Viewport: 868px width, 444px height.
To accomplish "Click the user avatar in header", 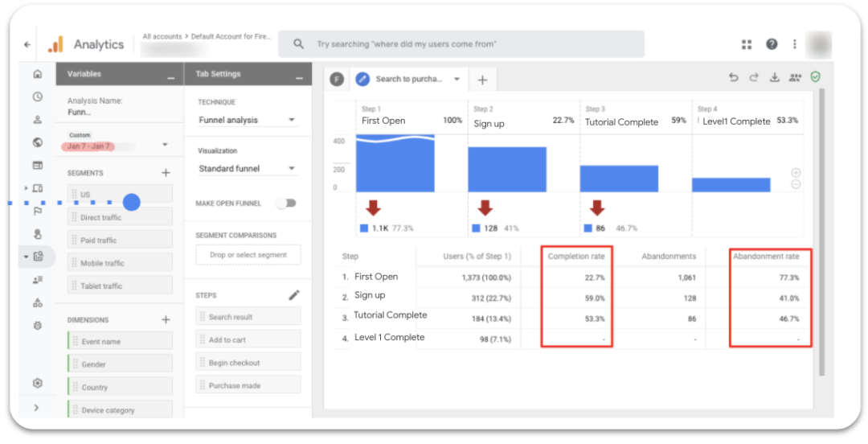I will coord(818,44).
